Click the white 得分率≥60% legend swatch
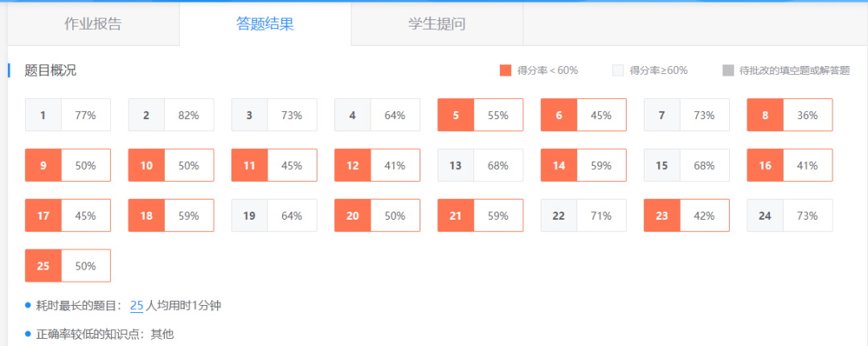The height and width of the screenshot is (346, 868). click(617, 71)
